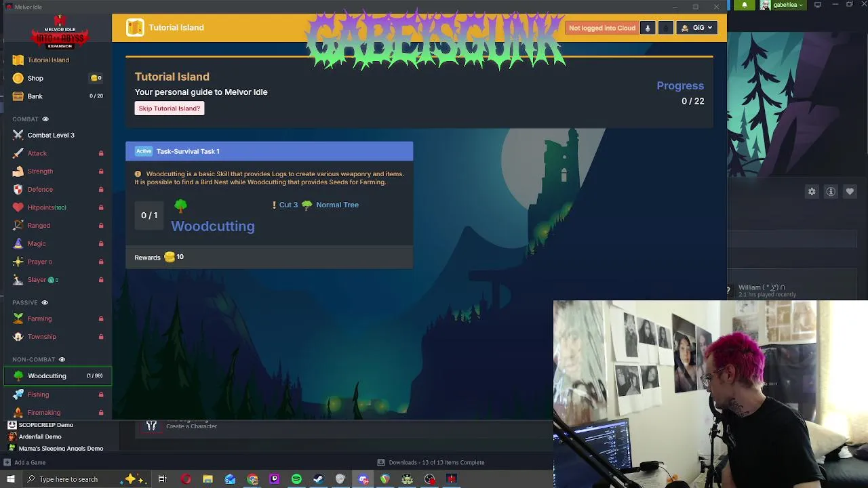Click the Woodcutting (1 / 99) level text
The width and height of the screenshot is (868, 488).
pos(94,375)
